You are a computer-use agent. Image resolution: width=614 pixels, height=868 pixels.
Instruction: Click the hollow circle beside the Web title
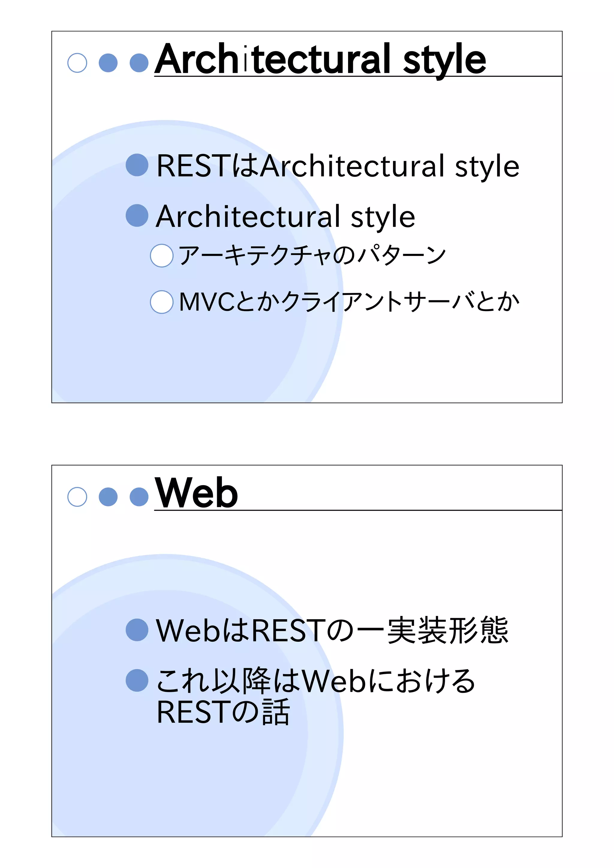[77, 497]
